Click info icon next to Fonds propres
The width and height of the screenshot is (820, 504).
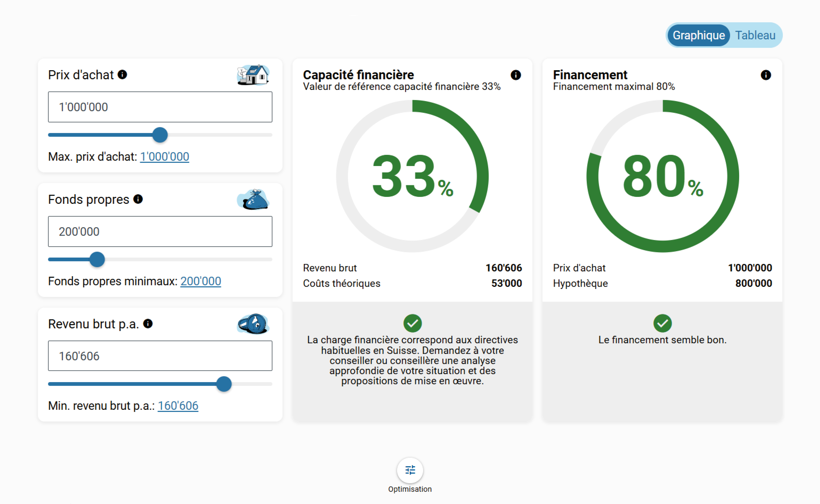click(138, 199)
